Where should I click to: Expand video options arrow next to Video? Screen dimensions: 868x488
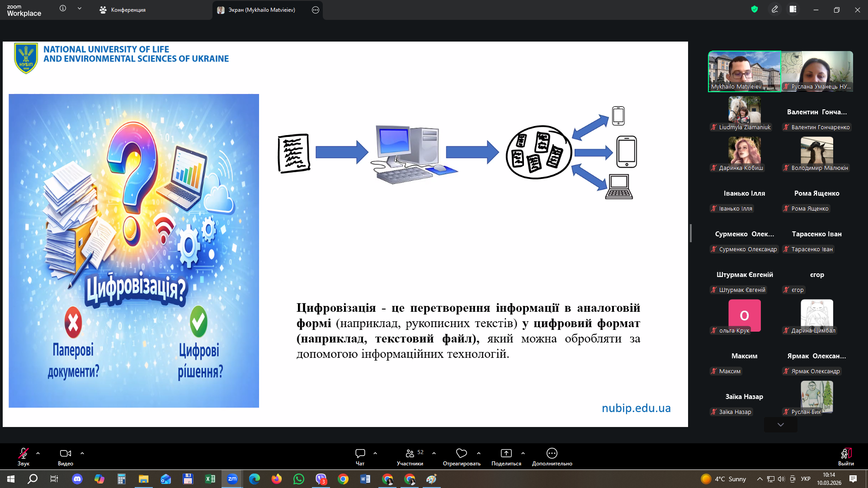82,453
